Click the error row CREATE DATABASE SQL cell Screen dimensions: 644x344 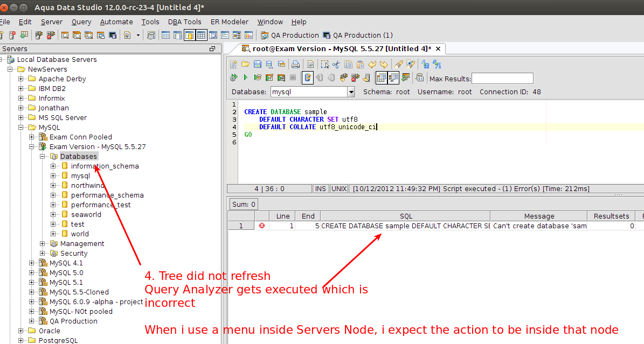click(x=405, y=226)
